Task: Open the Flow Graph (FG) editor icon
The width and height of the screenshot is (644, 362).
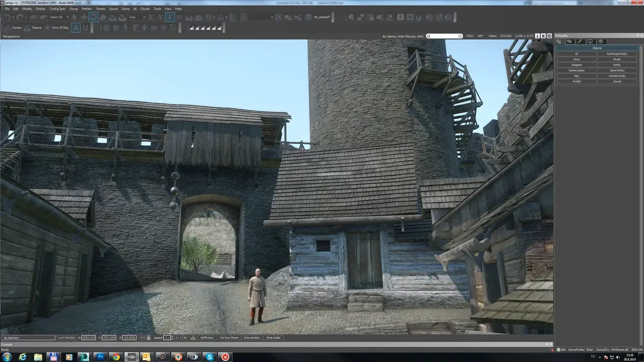Action: (x=164, y=28)
